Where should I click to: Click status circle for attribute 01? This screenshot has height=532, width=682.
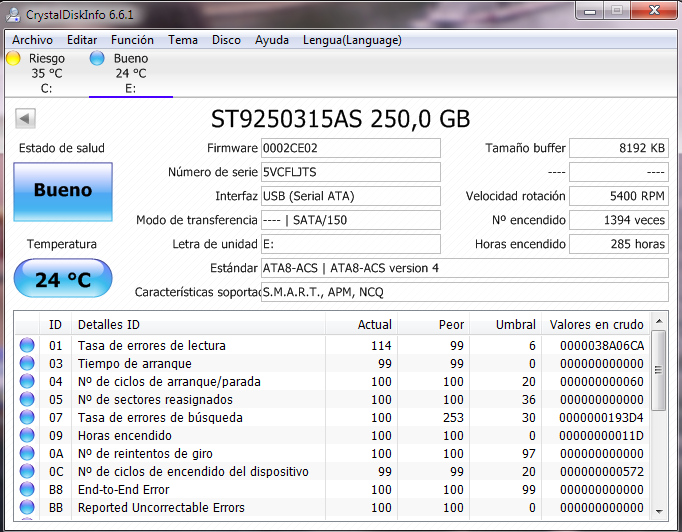(x=27, y=345)
